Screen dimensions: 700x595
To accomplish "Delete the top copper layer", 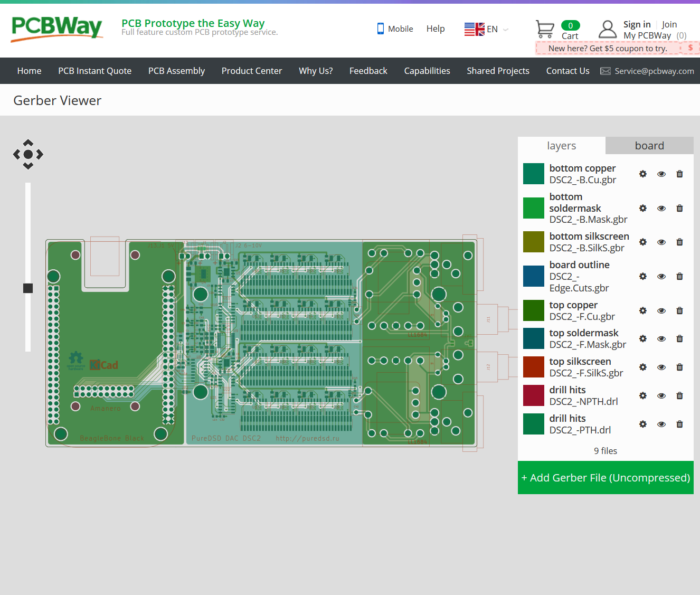I will pos(679,310).
